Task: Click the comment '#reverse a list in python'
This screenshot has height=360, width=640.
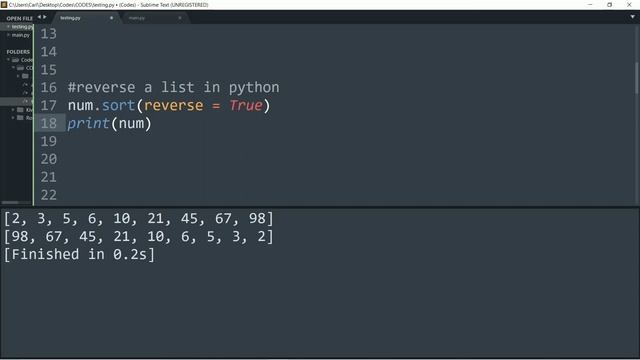Action: tap(173, 87)
